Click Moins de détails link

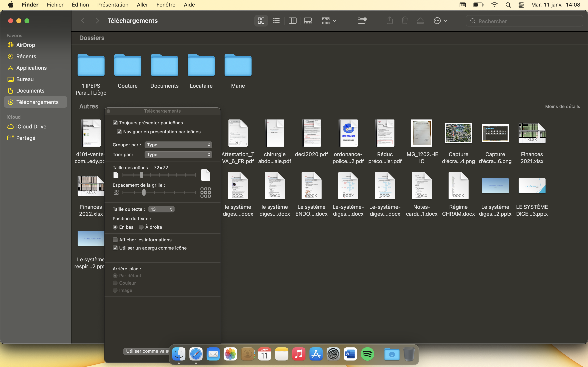562,107
